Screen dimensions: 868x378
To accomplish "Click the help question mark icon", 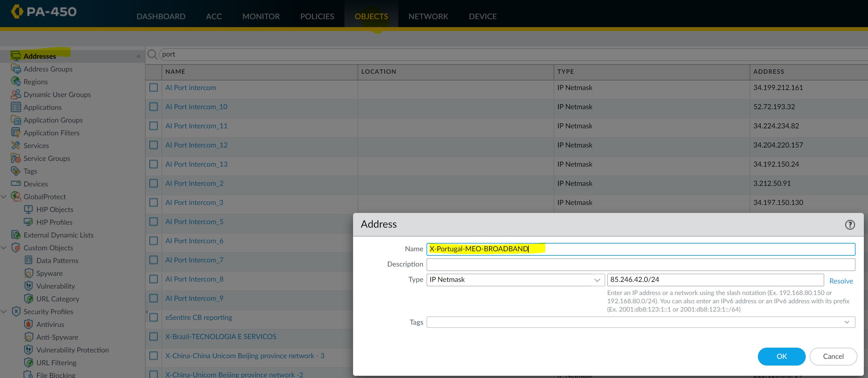I will tap(849, 224).
